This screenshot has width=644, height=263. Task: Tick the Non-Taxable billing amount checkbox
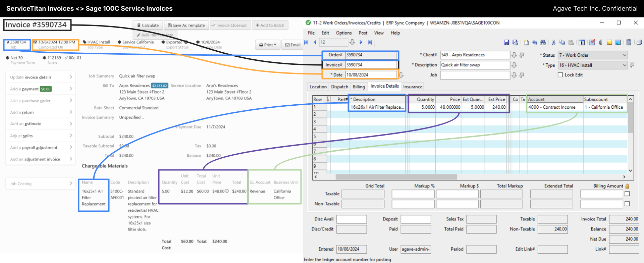coord(627,204)
